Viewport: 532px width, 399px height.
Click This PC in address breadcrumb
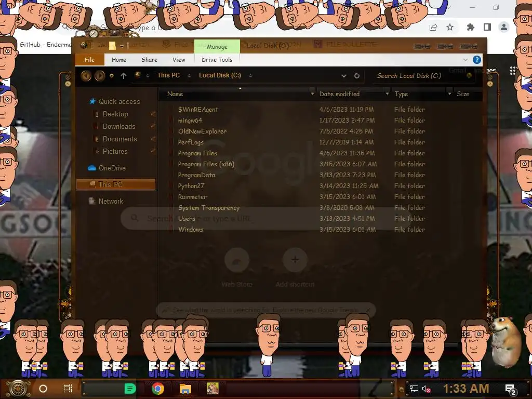(x=168, y=75)
